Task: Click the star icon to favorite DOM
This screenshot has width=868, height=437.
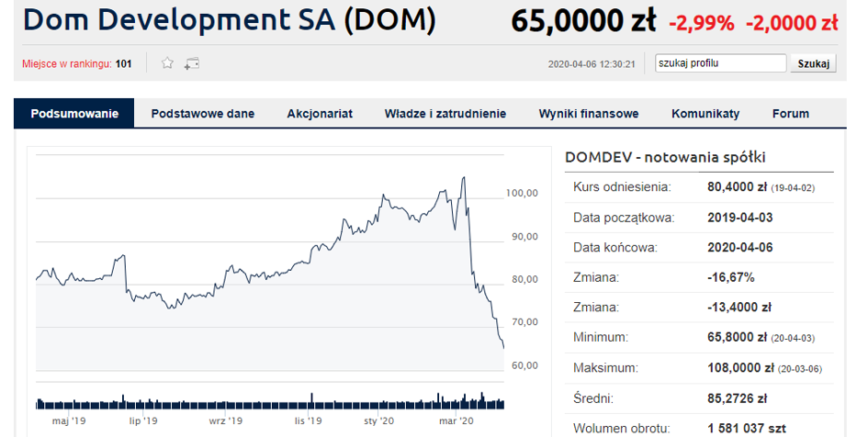Action: coord(167,63)
